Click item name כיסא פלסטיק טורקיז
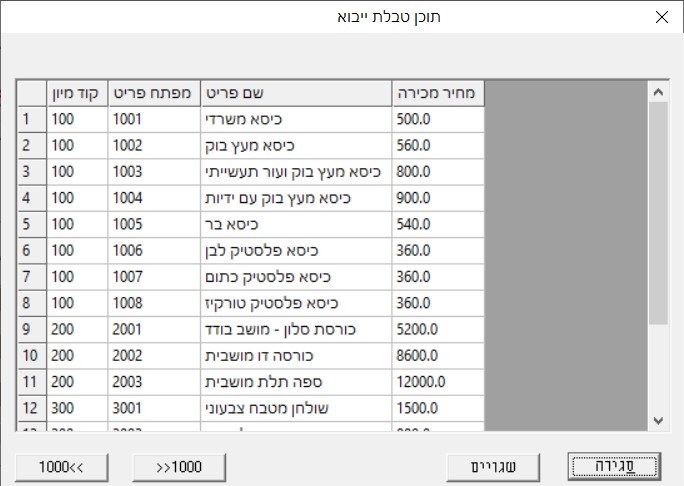 [296, 303]
